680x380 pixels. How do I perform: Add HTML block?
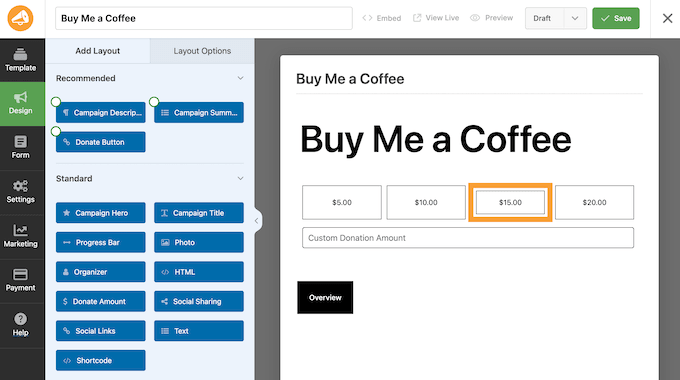(x=199, y=272)
